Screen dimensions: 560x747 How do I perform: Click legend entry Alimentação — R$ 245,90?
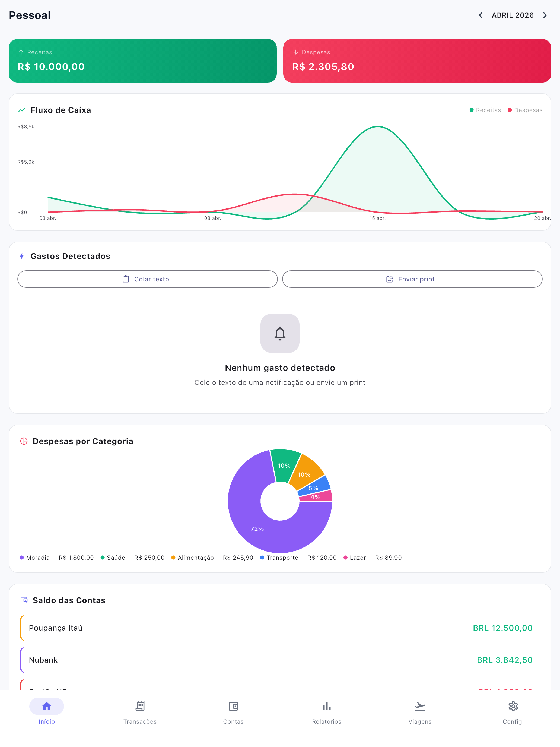pos(212,558)
